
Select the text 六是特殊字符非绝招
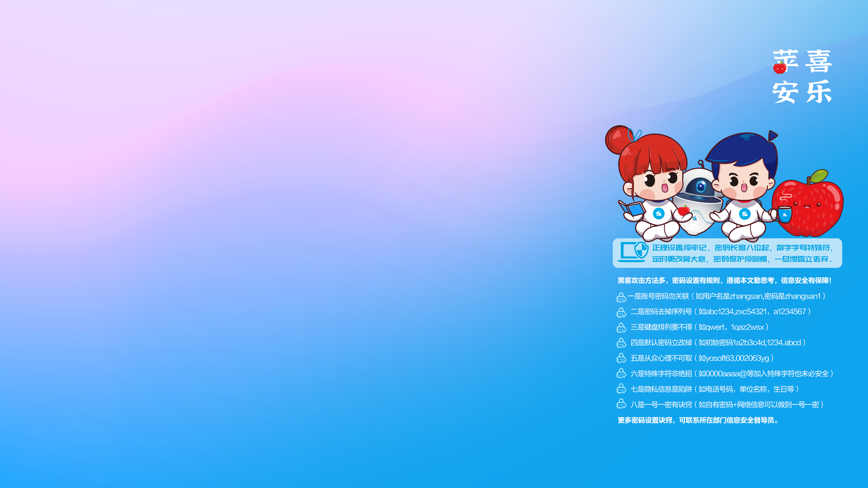coord(661,374)
